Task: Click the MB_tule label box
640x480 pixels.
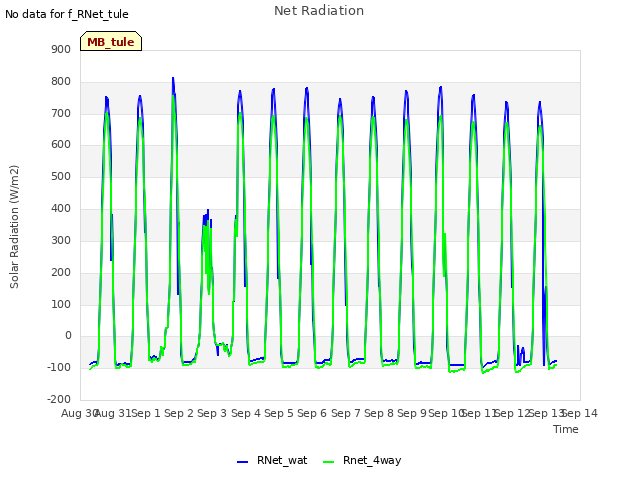Action: 111,41
